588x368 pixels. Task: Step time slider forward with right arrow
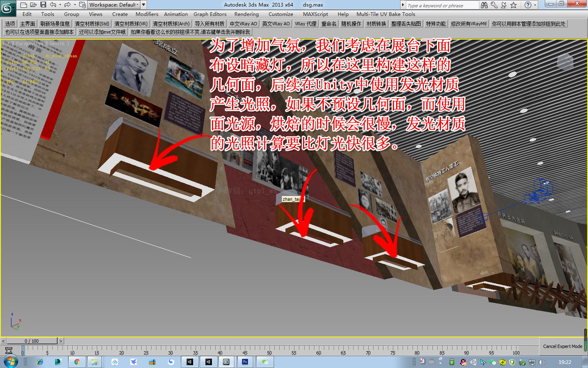(x=61, y=341)
